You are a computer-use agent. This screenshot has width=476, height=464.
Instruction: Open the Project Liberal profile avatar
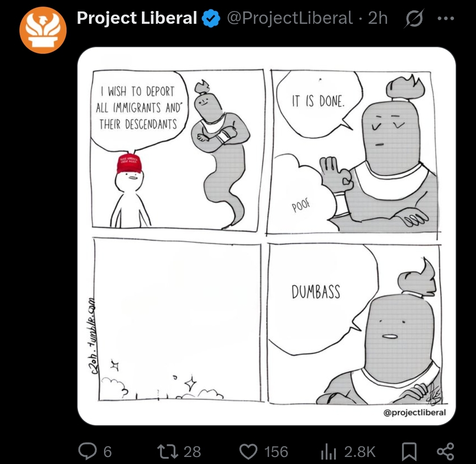[x=43, y=30]
